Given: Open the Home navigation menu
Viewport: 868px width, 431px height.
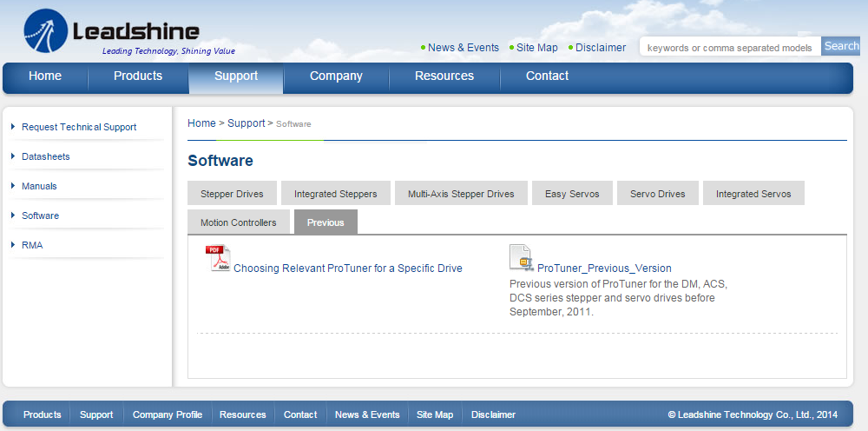Looking at the screenshot, I should click(x=45, y=76).
